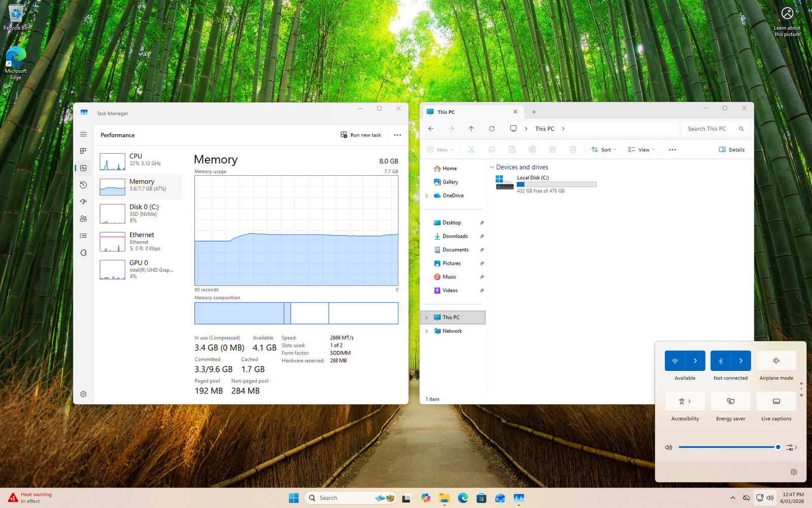The image size is (812, 508).
Task: Toggle the Details pane button
Action: point(731,150)
